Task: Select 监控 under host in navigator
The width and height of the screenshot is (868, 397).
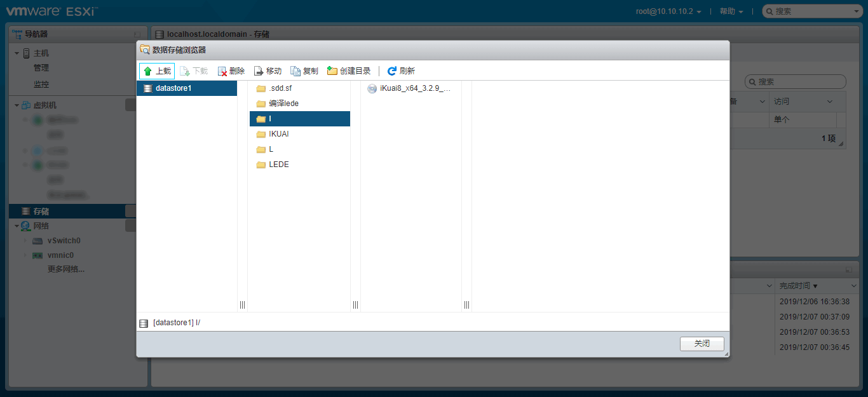Action: pos(41,84)
